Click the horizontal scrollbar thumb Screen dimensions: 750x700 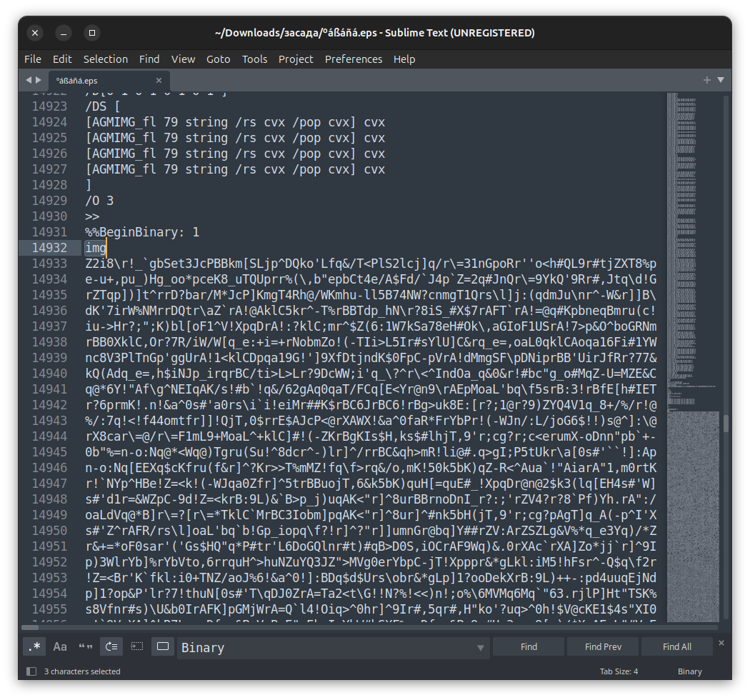(30, 627)
